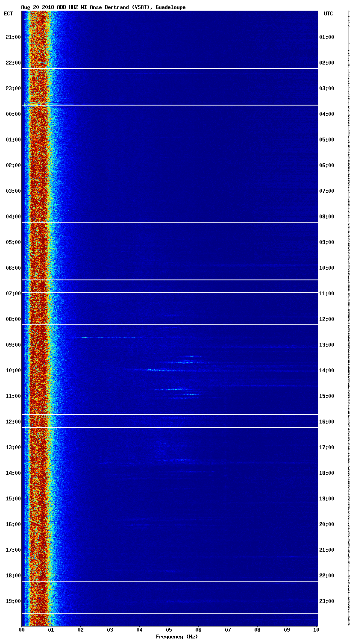Viewport: 364px width, 641px height.
Task: Click the 02 Hz frequency tick label
Action: pyautogui.click(x=80, y=630)
